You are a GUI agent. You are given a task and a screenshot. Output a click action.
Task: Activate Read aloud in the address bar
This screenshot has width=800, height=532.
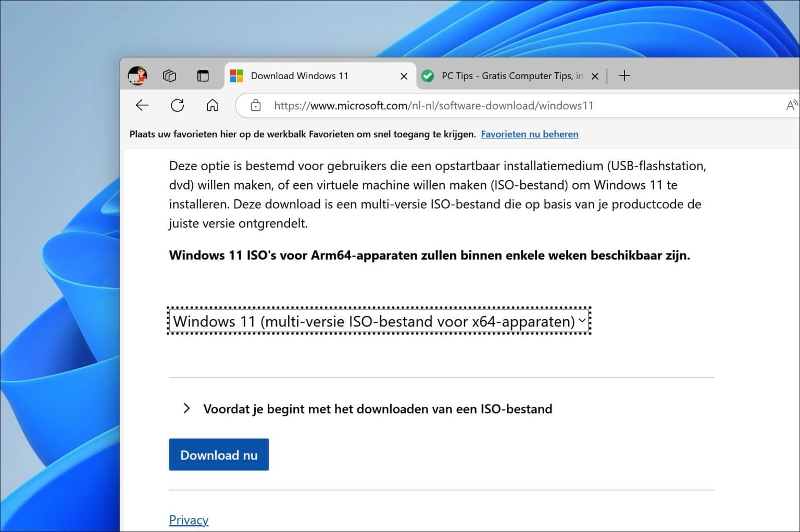pos(792,105)
